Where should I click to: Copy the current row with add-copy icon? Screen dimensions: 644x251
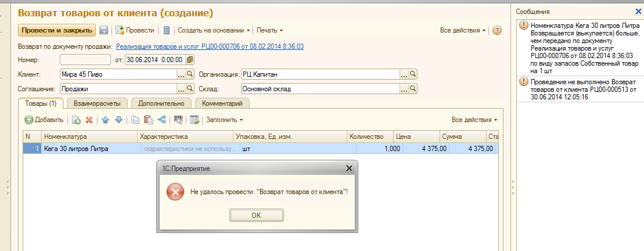click(76, 120)
